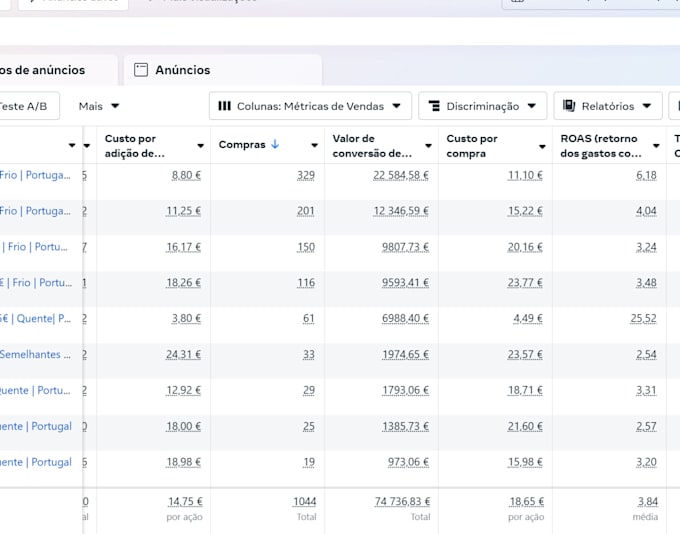Click the 3,31 ROAS value

646,390
